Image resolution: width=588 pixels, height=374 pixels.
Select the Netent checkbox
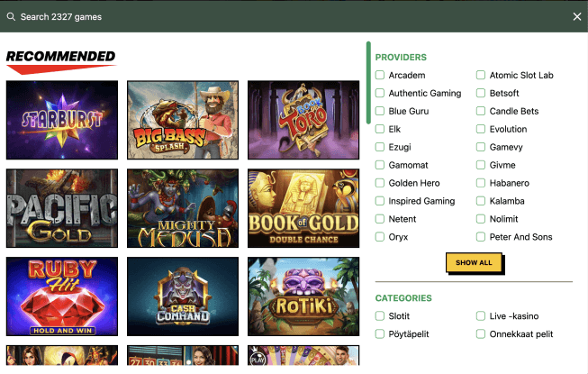[x=380, y=219]
